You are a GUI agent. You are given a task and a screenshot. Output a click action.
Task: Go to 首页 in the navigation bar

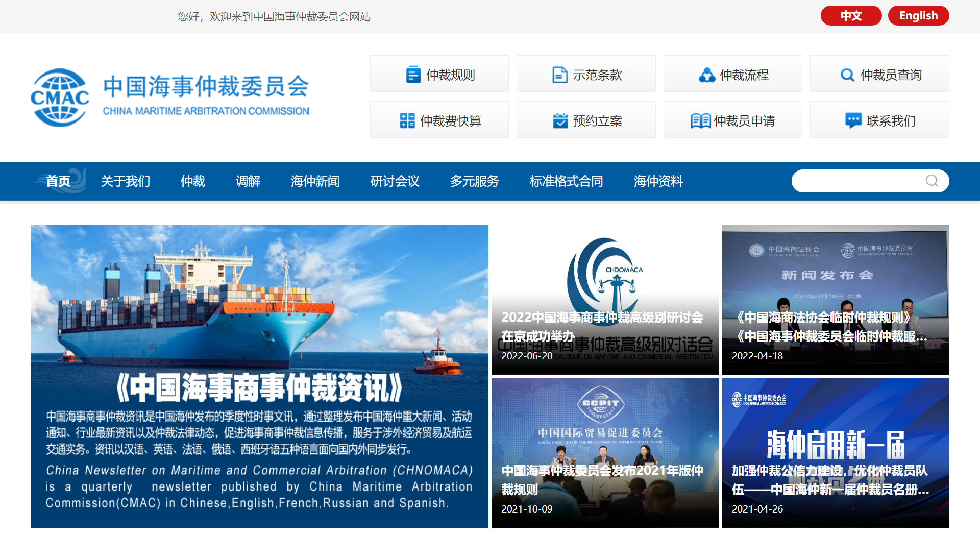[58, 181]
